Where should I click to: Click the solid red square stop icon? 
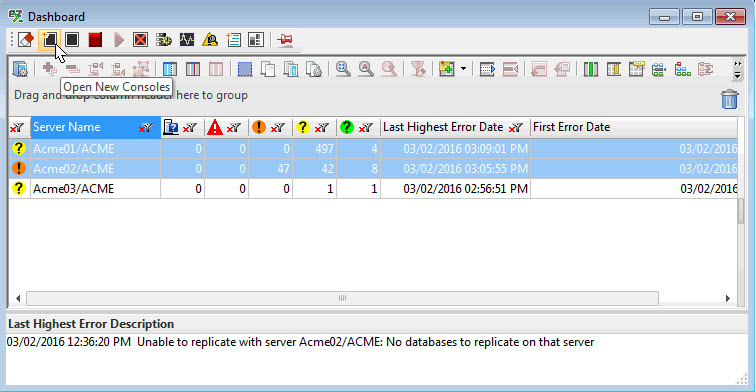click(x=95, y=40)
